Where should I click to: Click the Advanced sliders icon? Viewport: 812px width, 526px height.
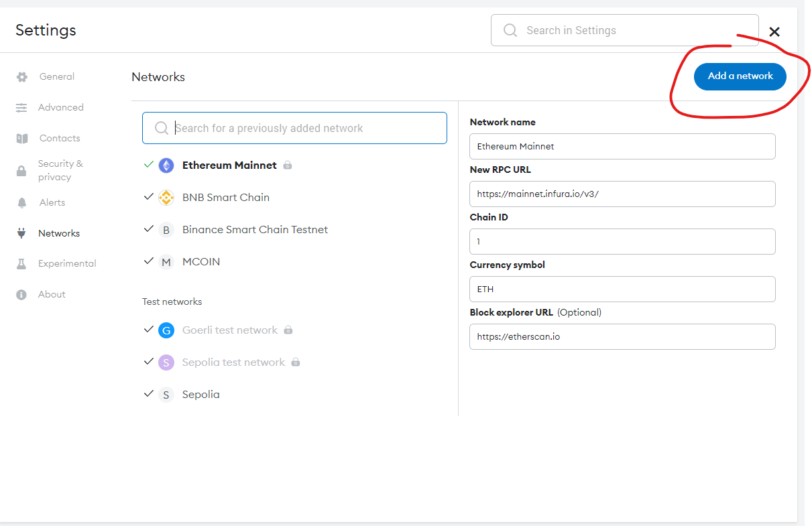pyautogui.click(x=21, y=108)
